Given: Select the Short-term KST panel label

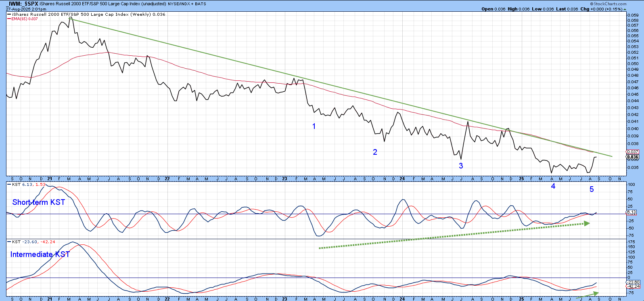Looking at the screenshot, I should 38,202.
